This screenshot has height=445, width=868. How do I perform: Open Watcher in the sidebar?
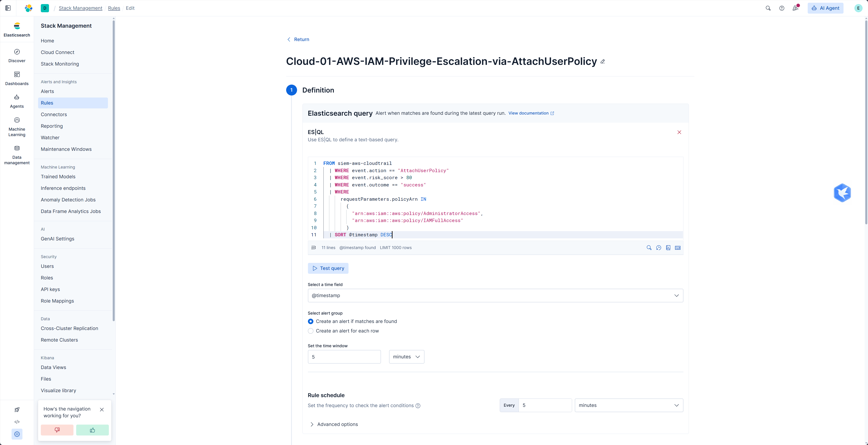click(50, 137)
